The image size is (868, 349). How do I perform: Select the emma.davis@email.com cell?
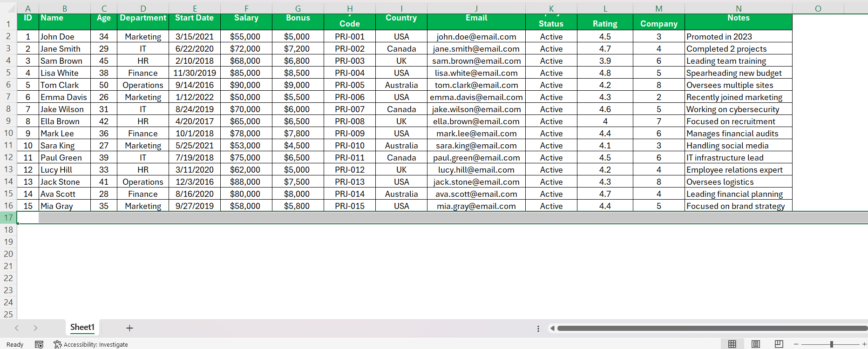click(x=476, y=97)
